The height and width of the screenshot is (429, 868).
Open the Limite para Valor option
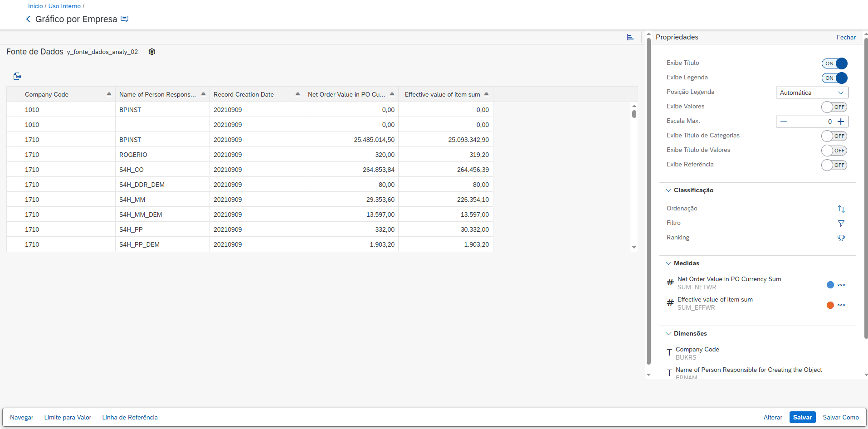(68, 417)
